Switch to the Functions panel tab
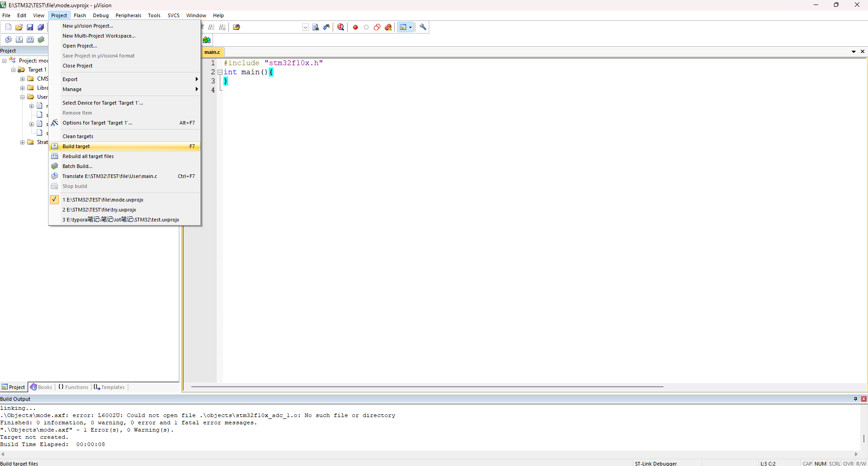 pos(73,387)
